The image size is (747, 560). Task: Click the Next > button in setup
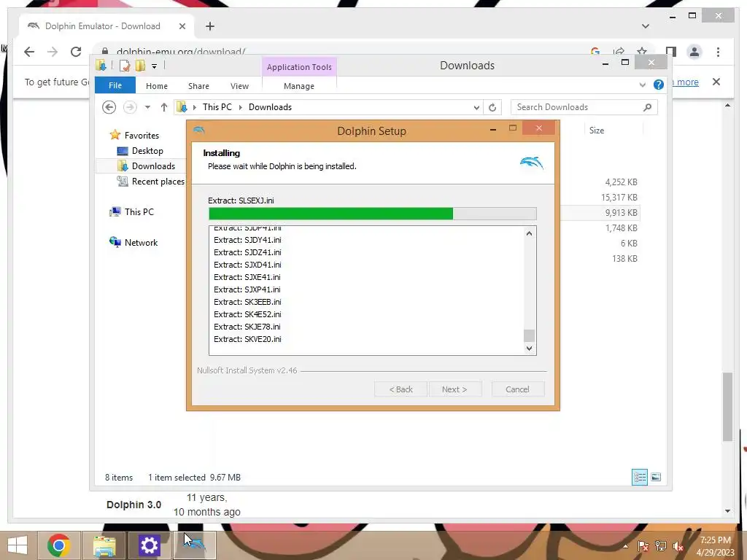(454, 389)
